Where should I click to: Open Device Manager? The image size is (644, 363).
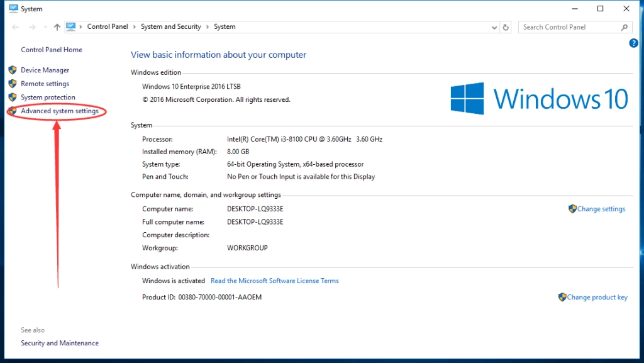coord(45,70)
